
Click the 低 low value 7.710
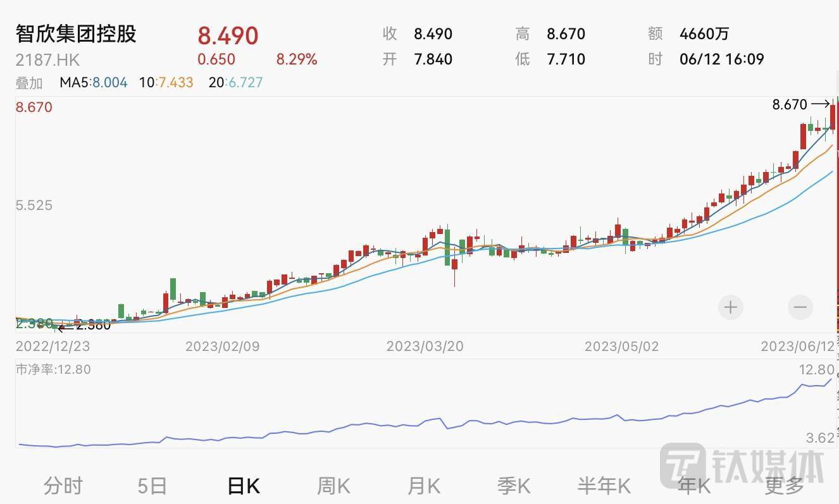pyautogui.click(x=566, y=59)
